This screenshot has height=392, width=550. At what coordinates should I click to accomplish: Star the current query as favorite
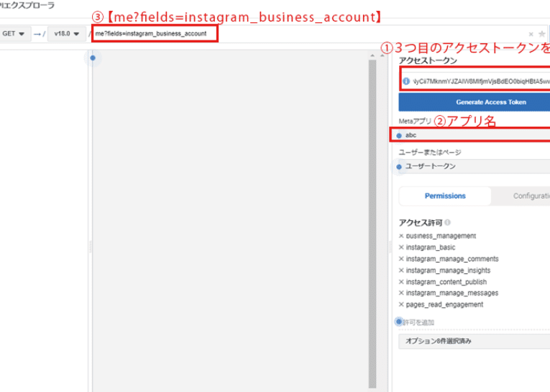(541, 34)
